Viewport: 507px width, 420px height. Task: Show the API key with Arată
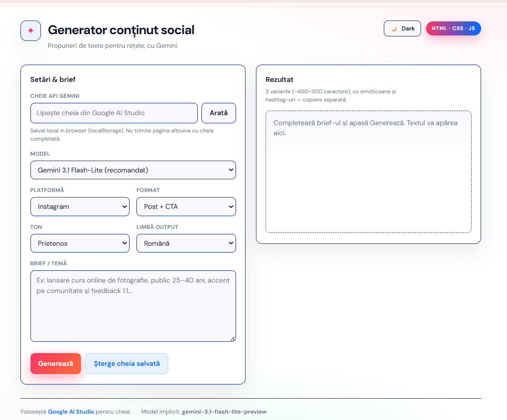pyautogui.click(x=218, y=113)
